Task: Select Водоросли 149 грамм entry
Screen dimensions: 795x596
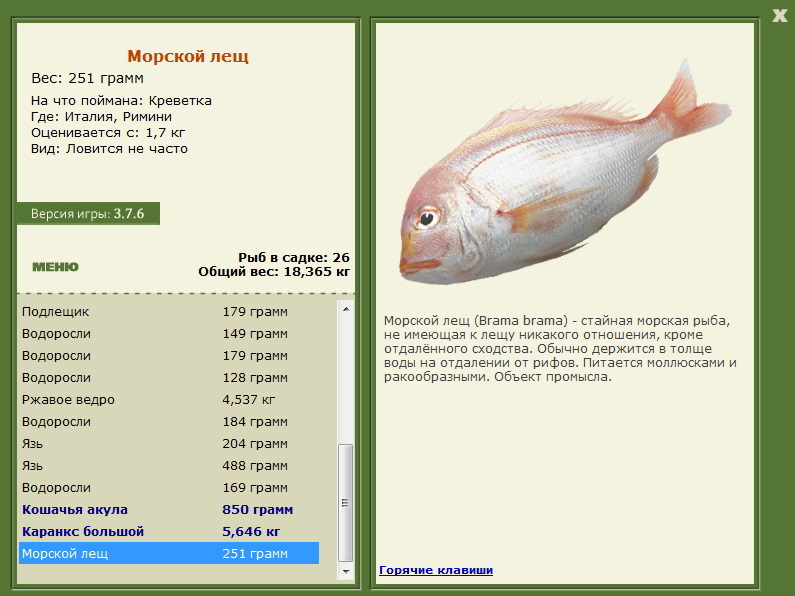Action: click(x=169, y=334)
